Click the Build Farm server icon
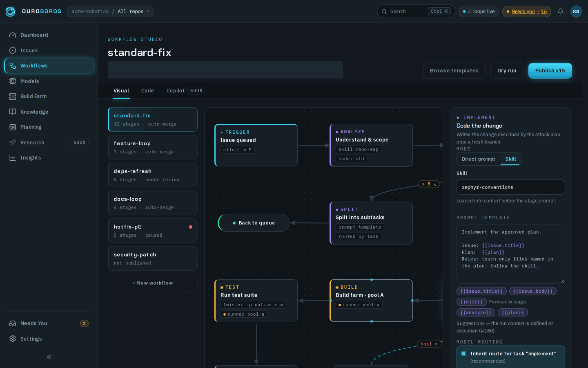Viewport: 588px width, 368px height. tap(13, 96)
